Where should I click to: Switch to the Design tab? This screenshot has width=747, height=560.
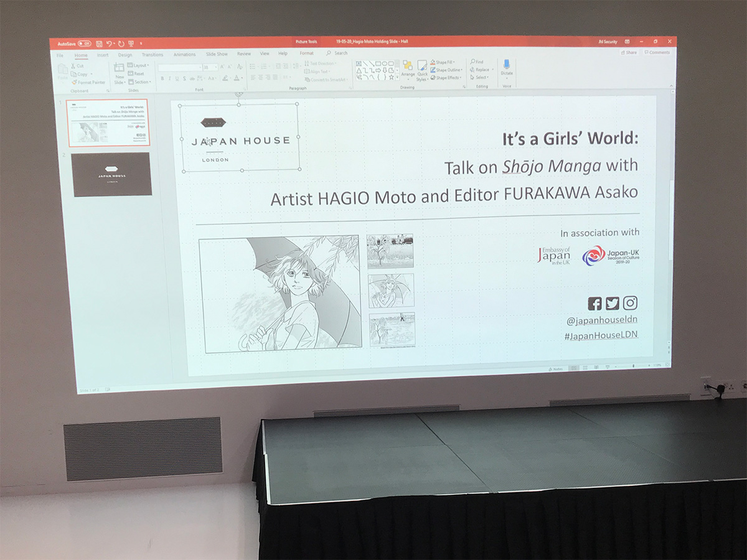click(x=125, y=55)
